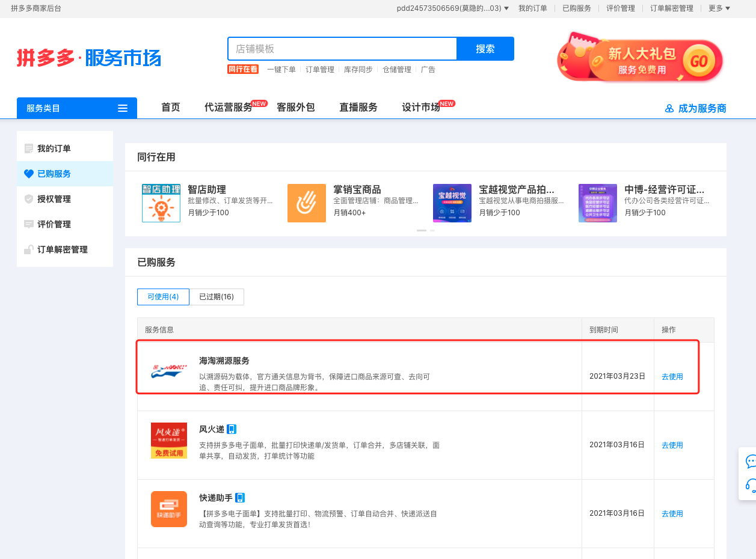Click the 快递助手 orange logo
The width and height of the screenshot is (756, 559).
tap(169, 509)
